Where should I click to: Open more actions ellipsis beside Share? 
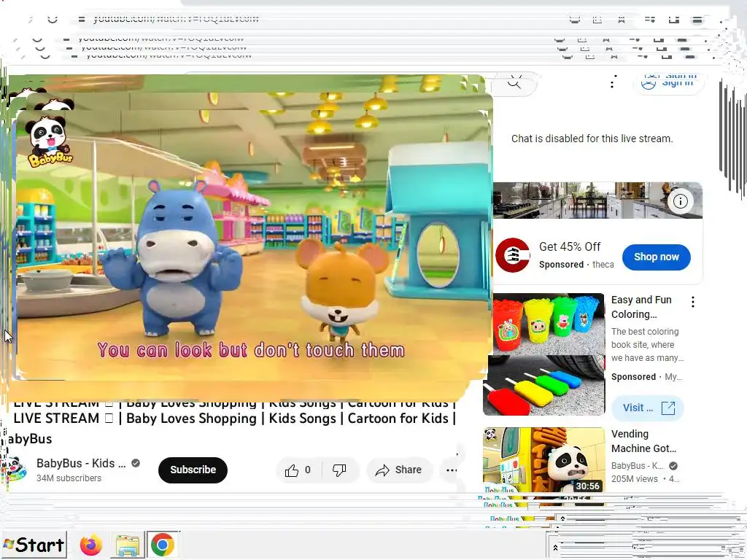[451, 470]
